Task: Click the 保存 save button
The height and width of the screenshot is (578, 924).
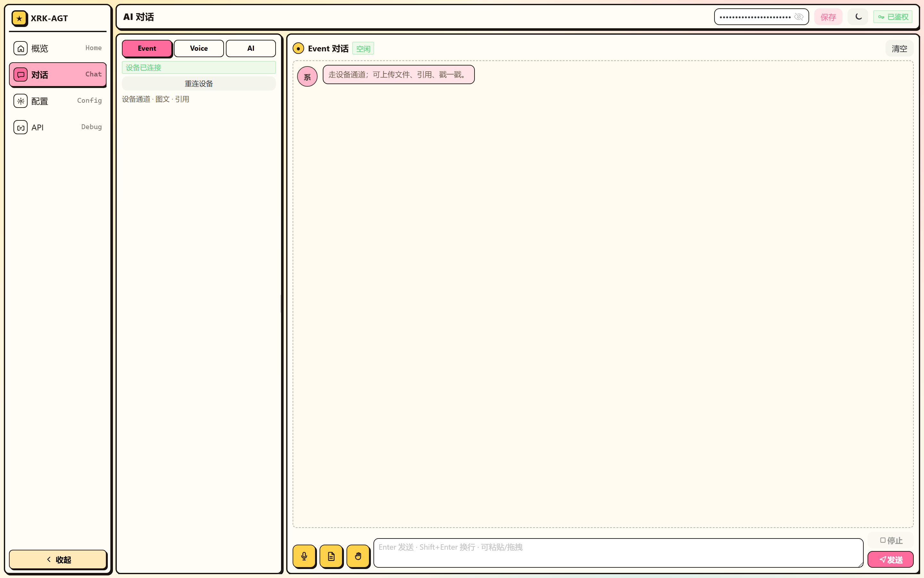Action: pyautogui.click(x=828, y=17)
